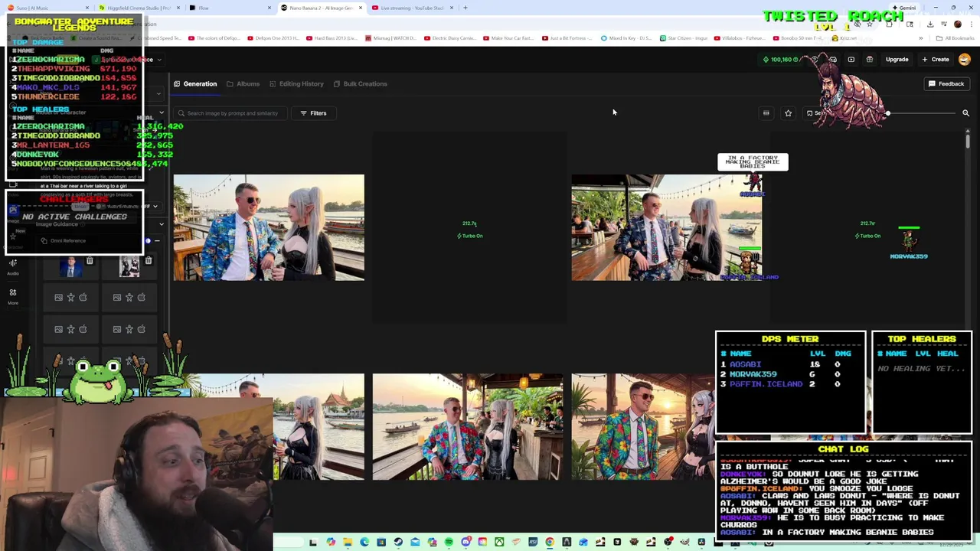Open the Filters menu

[x=313, y=113]
